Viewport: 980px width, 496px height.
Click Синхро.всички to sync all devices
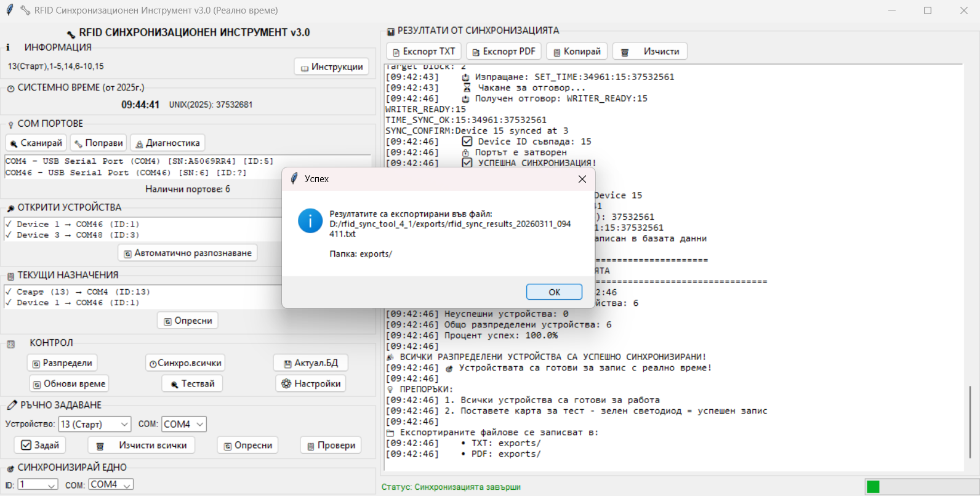click(185, 363)
